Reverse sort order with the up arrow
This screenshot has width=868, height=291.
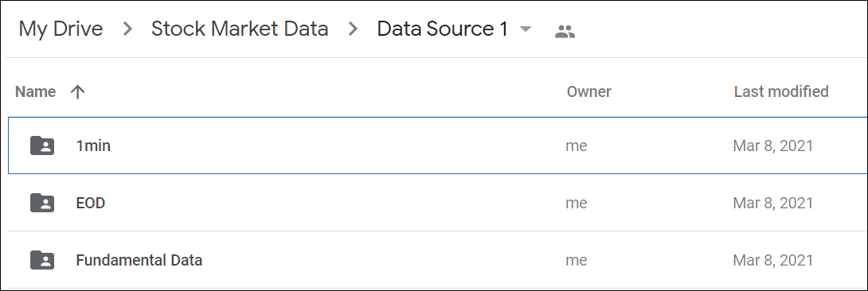[77, 91]
